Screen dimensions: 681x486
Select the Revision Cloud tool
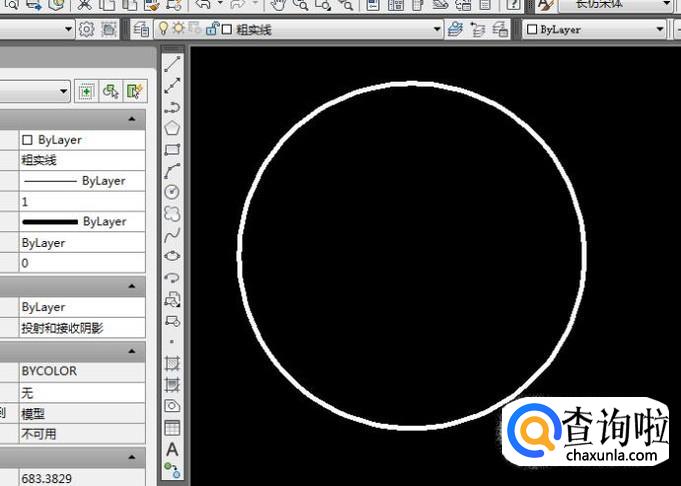tap(172, 213)
